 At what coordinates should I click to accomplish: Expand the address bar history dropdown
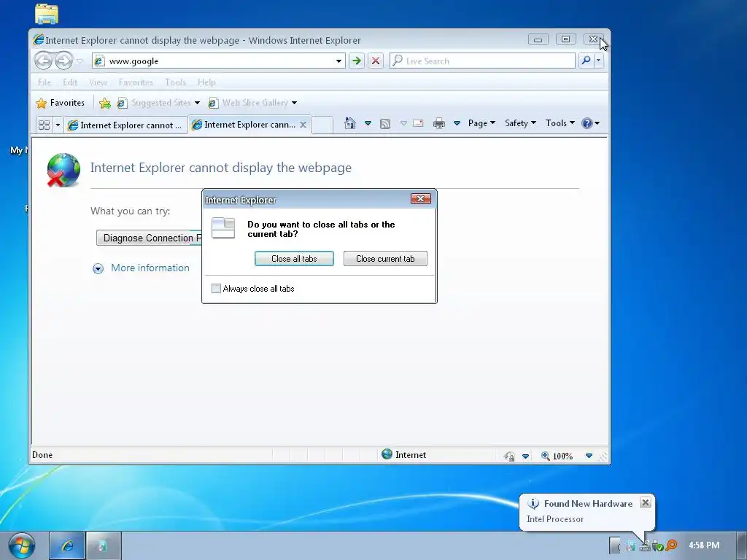click(x=338, y=61)
